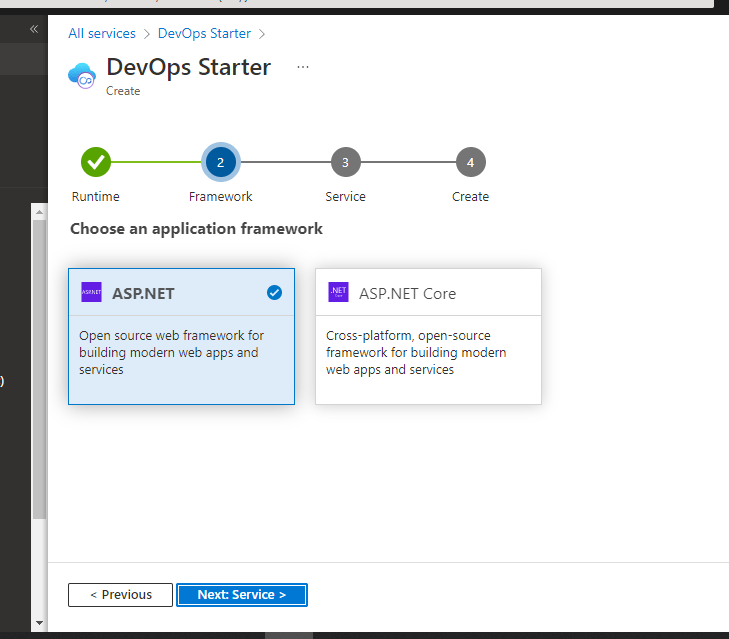Click the scrollbar down arrow
This screenshot has width=729, height=639.
coord(39,624)
